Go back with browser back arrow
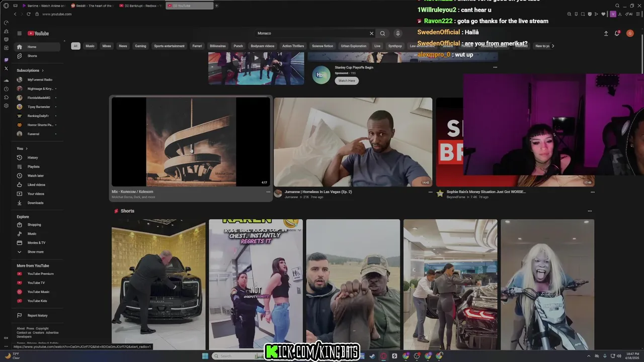The height and width of the screenshot is (362, 644). pos(15,14)
